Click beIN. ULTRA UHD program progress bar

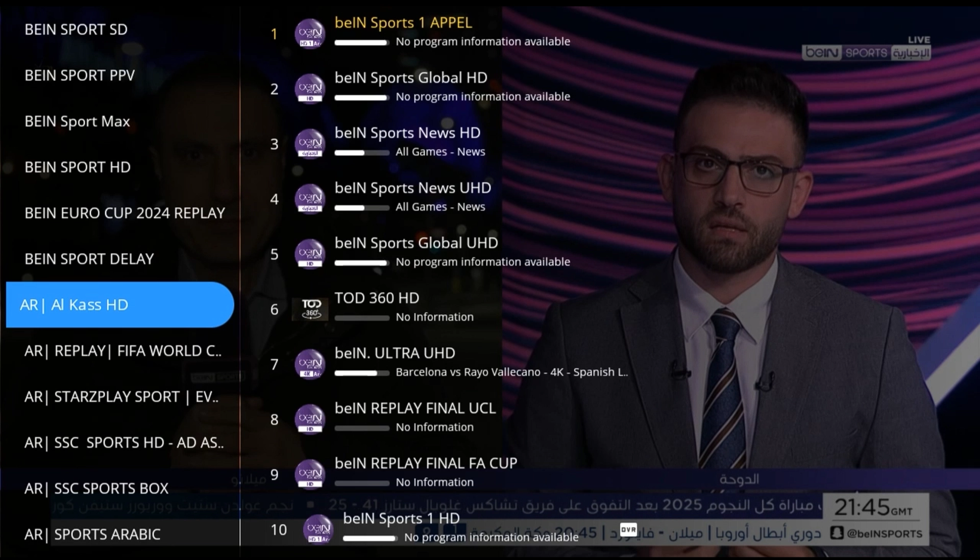362,373
